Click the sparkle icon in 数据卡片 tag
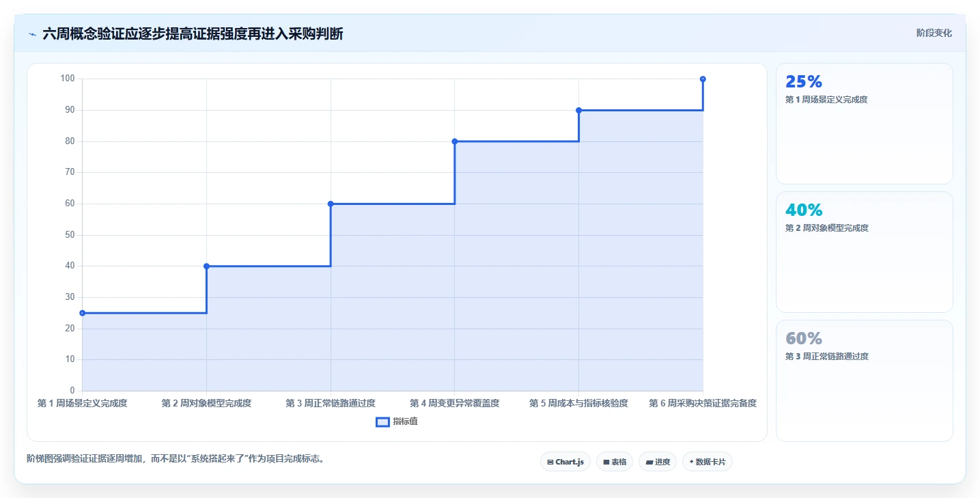 click(691, 462)
